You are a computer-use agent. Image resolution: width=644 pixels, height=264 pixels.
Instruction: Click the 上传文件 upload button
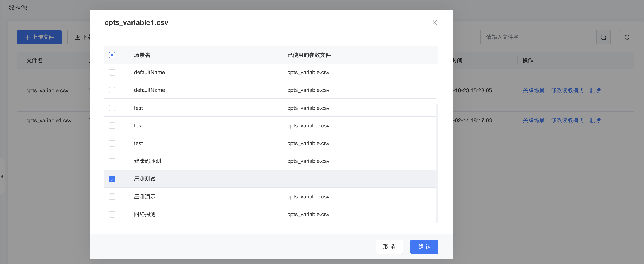[x=39, y=37]
